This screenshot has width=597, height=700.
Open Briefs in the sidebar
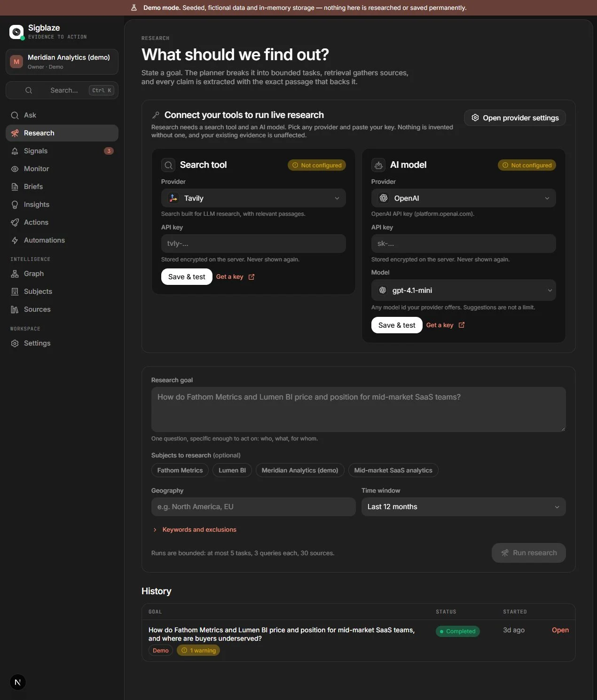(x=62, y=187)
